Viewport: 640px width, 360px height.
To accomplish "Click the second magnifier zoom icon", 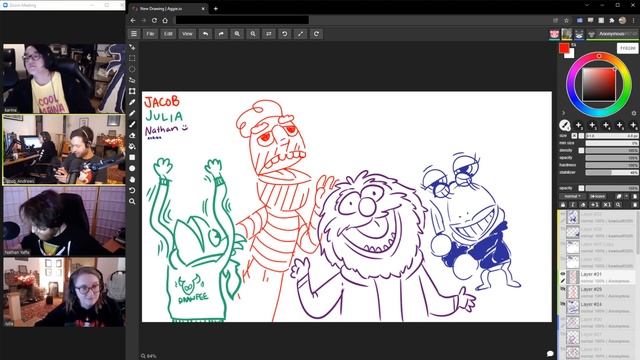I will click(x=253, y=34).
